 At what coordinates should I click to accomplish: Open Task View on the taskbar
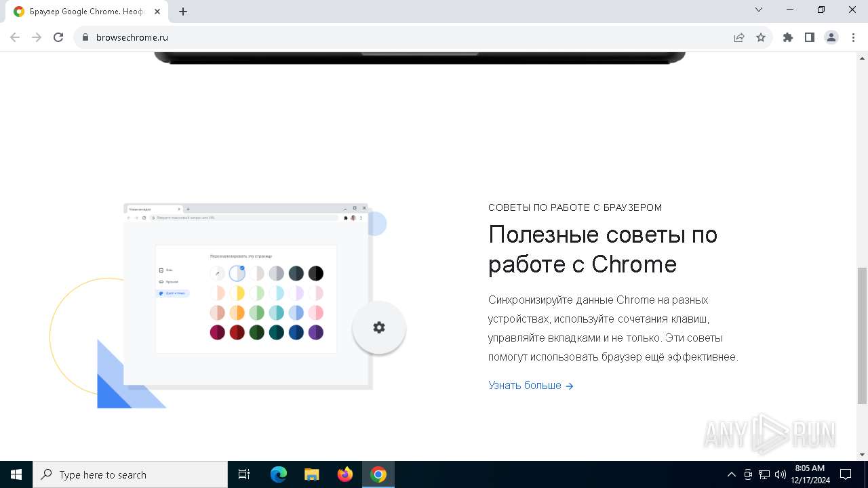[244, 474]
